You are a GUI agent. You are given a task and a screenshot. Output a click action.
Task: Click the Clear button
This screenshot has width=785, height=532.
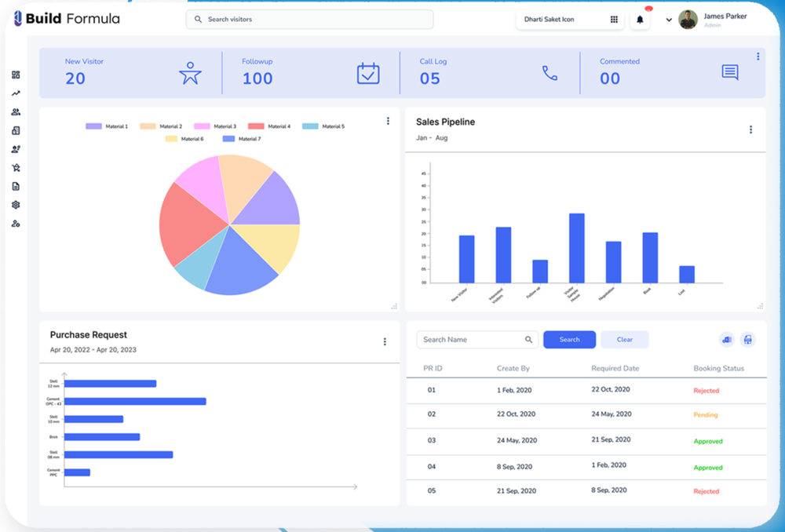click(624, 339)
